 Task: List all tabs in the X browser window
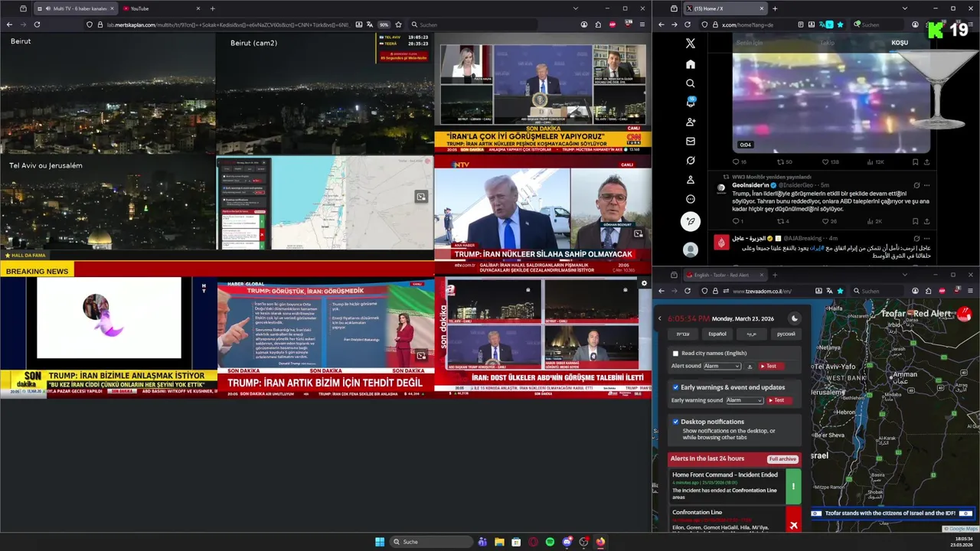coord(904,8)
